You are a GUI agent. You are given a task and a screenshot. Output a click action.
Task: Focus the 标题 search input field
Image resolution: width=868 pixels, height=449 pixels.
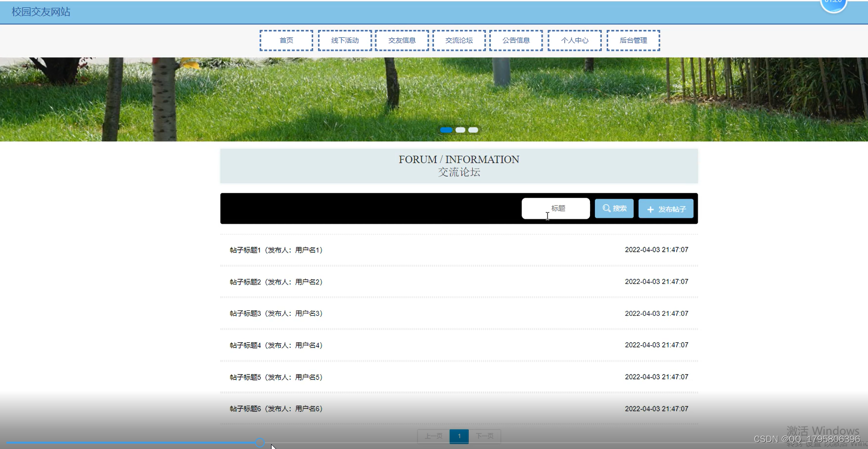(556, 209)
